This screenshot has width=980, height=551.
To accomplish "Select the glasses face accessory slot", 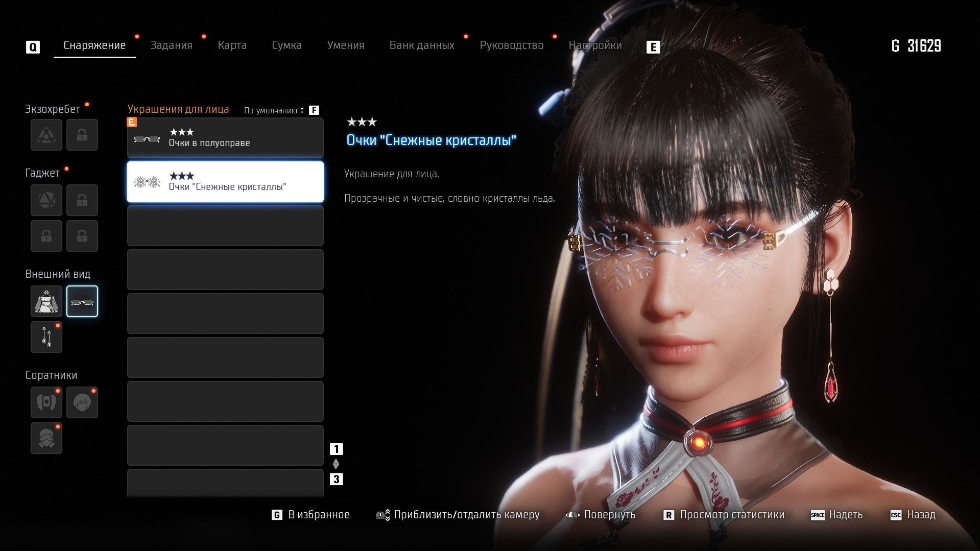I will pyautogui.click(x=82, y=302).
